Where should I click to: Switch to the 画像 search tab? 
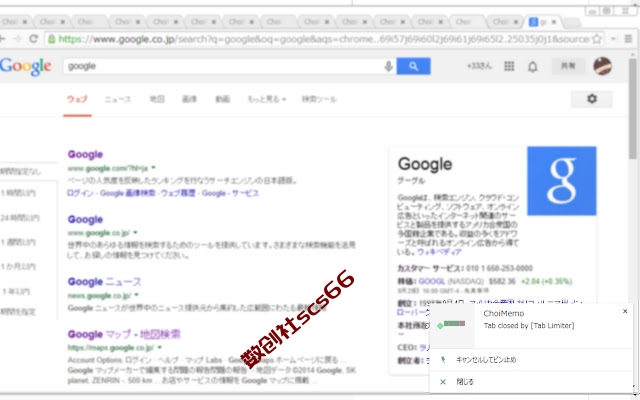[x=189, y=99]
